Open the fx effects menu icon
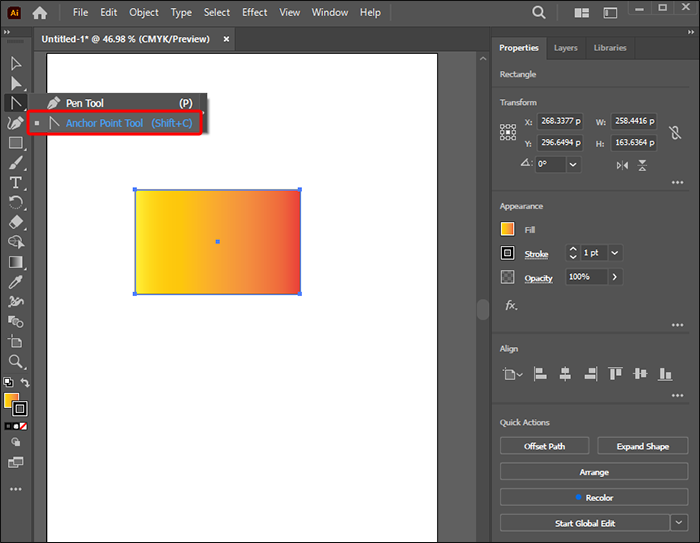 point(510,305)
